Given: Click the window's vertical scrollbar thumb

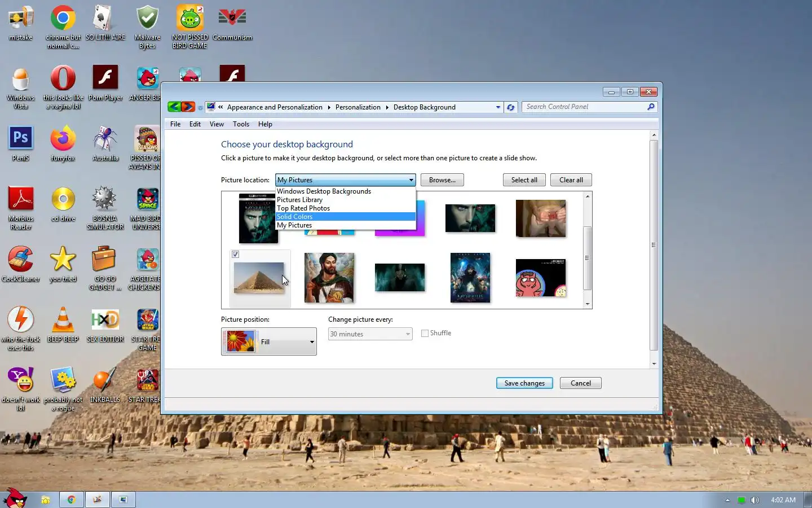Looking at the screenshot, I should [654, 245].
